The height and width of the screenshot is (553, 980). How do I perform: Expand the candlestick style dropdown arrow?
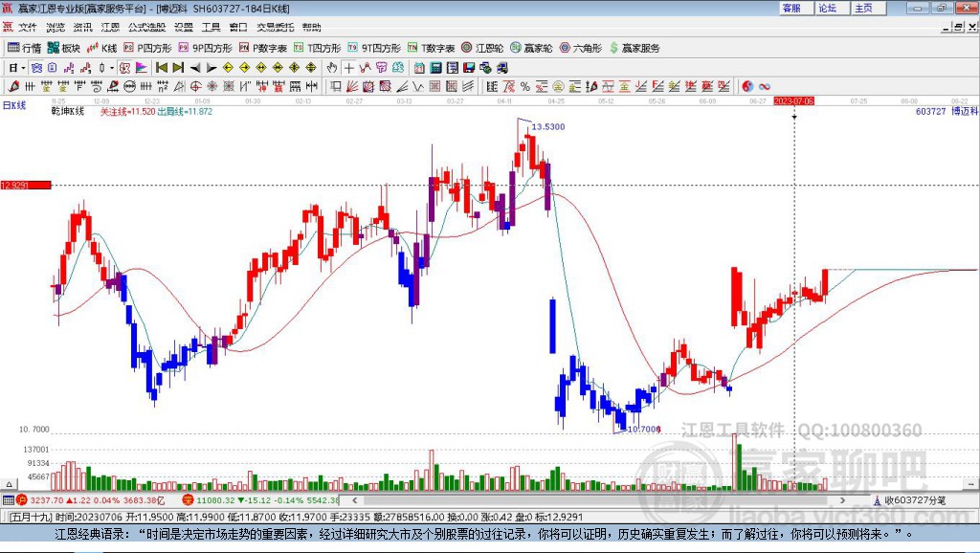click(x=112, y=68)
